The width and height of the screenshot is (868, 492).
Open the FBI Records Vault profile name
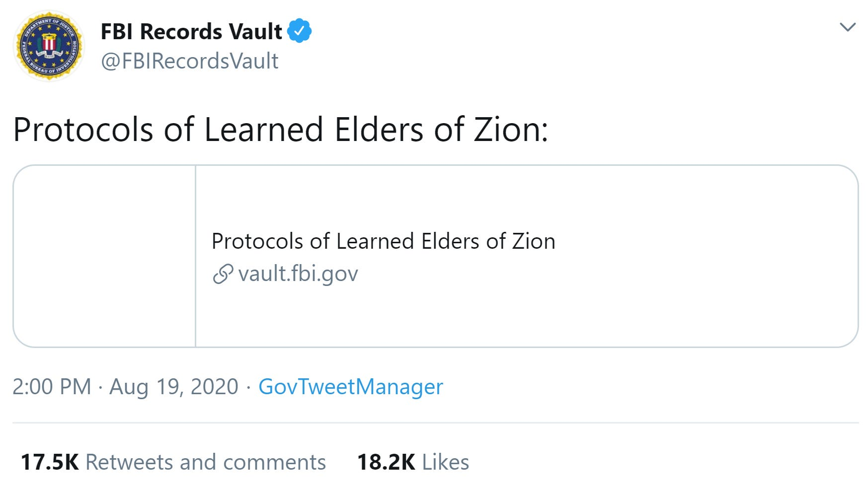(191, 31)
